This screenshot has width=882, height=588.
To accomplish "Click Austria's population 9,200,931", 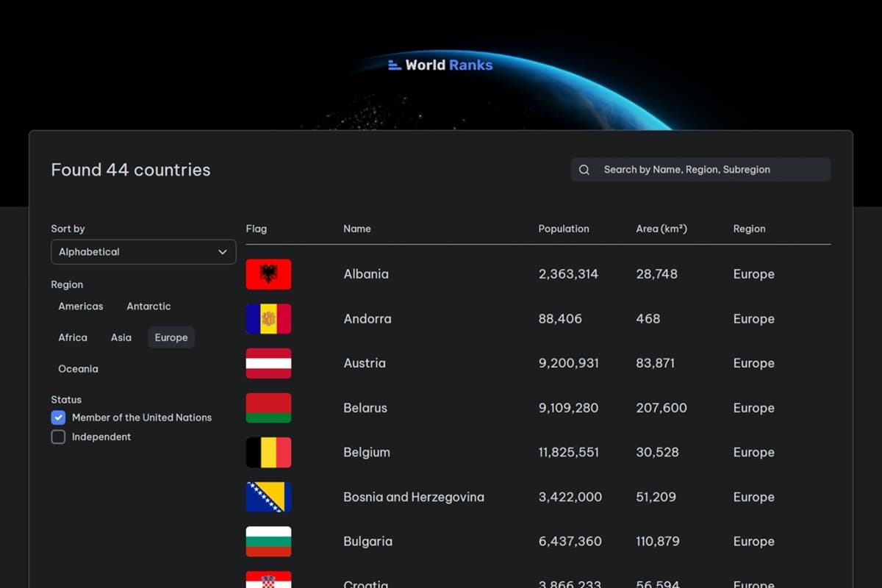I will (x=569, y=363).
